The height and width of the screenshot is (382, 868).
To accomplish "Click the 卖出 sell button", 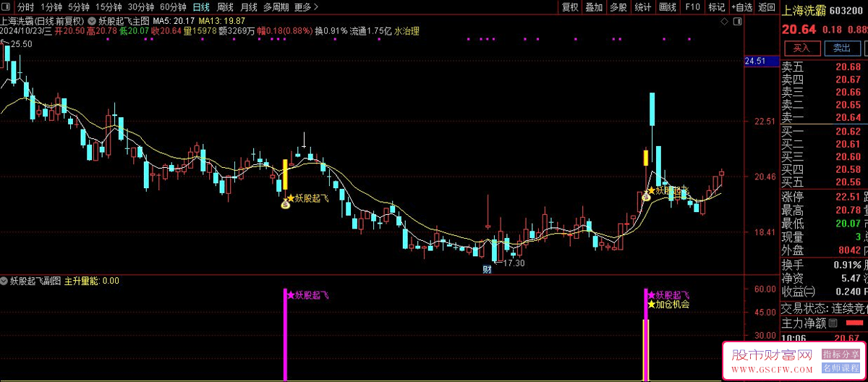I will [x=841, y=48].
